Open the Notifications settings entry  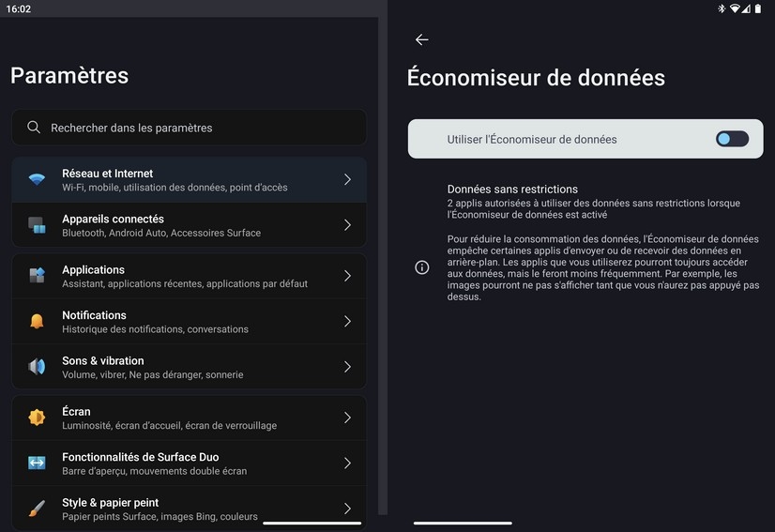point(188,322)
